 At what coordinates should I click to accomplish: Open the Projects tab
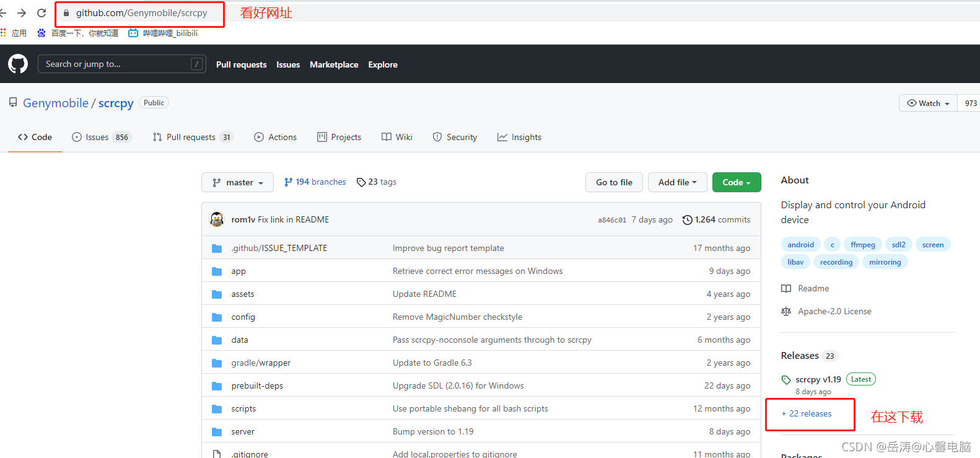[x=339, y=137]
